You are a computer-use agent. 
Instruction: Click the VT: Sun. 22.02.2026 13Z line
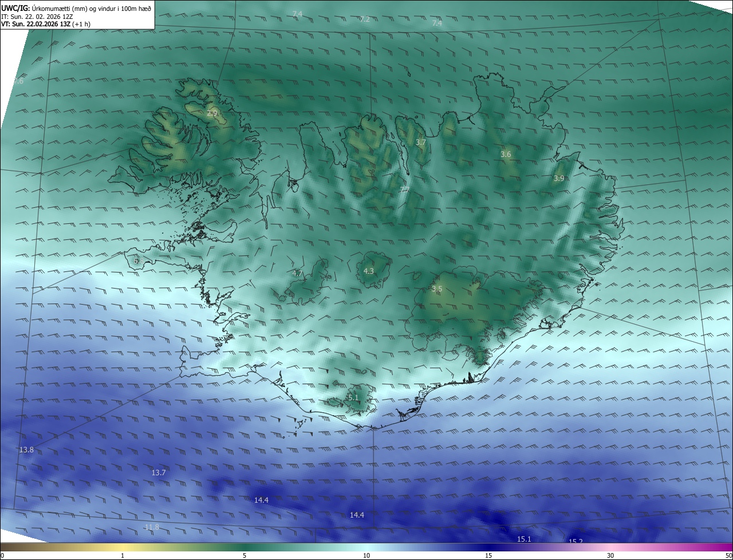click(x=46, y=24)
